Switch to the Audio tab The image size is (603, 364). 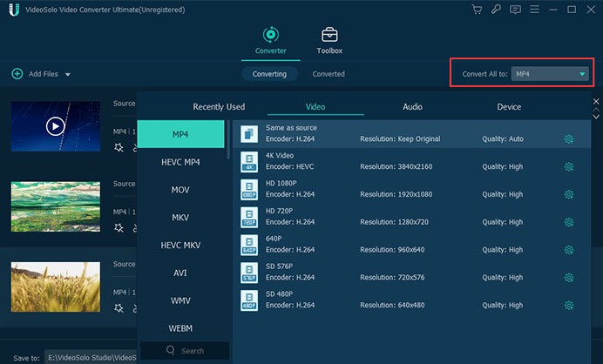412,107
